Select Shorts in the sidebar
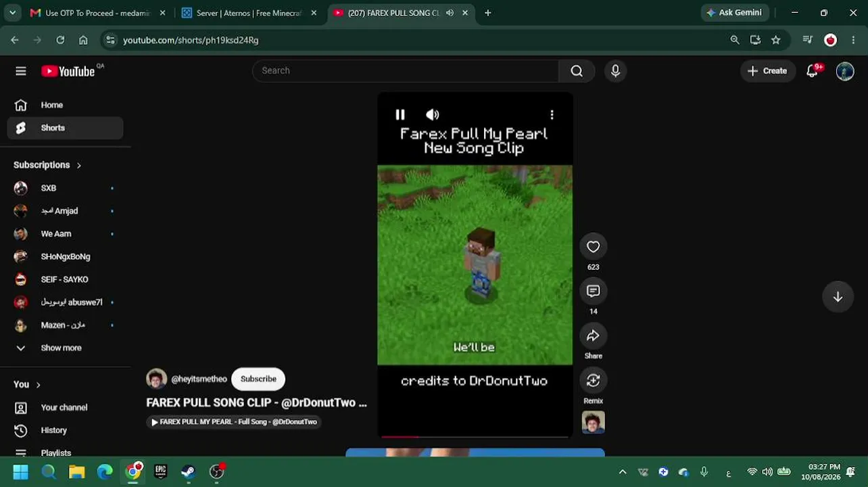Image resolution: width=868 pixels, height=487 pixels. [65, 128]
